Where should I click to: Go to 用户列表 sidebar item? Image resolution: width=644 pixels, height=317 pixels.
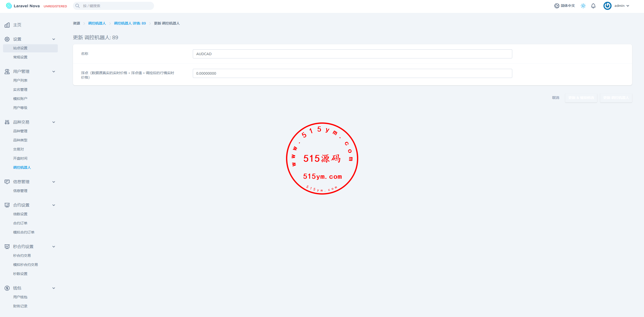pyautogui.click(x=20, y=80)
